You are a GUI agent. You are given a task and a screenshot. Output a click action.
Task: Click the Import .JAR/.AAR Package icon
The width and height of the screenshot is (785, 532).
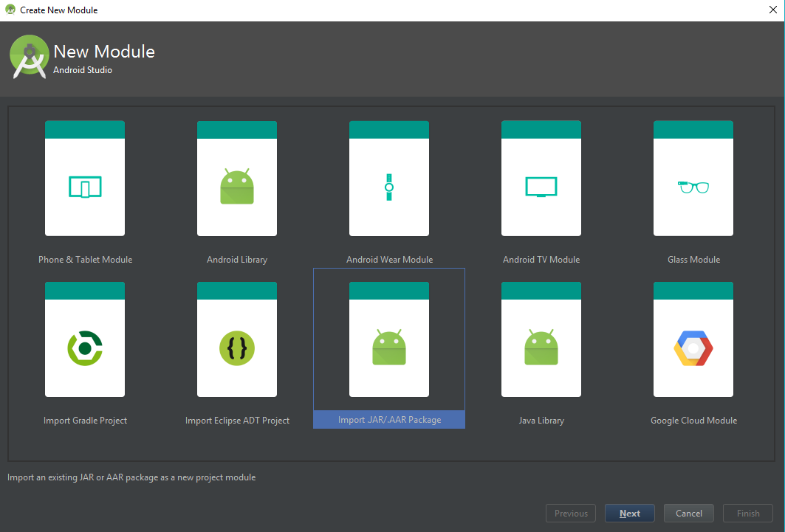click(x=389, y=348)
